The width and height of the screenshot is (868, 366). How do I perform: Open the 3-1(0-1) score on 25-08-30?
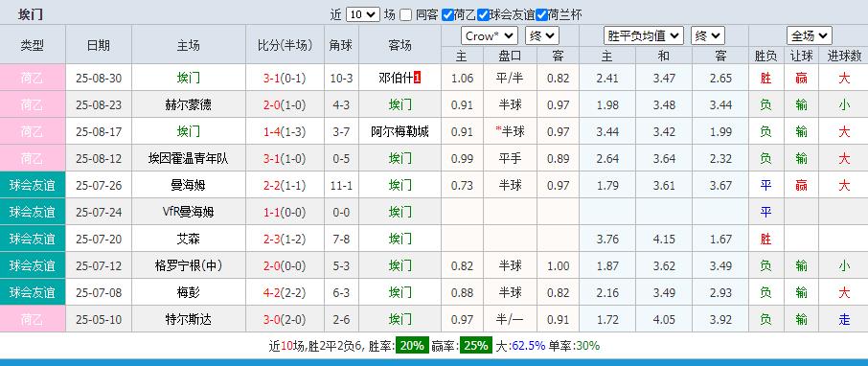(285, 78)
